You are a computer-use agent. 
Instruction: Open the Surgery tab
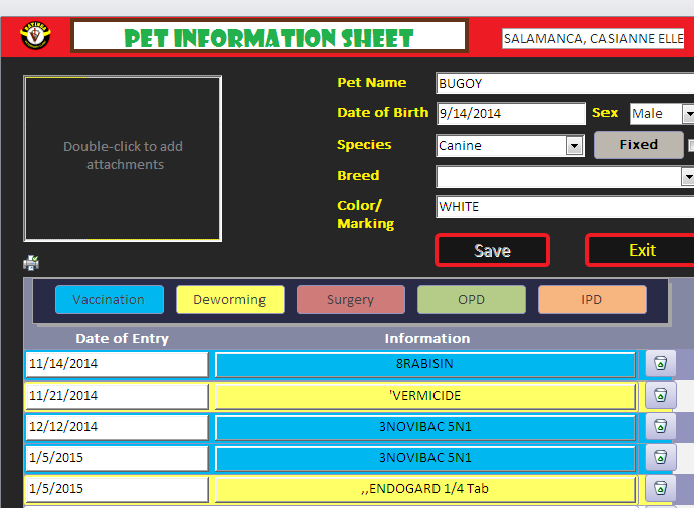[x=350, y=300]
